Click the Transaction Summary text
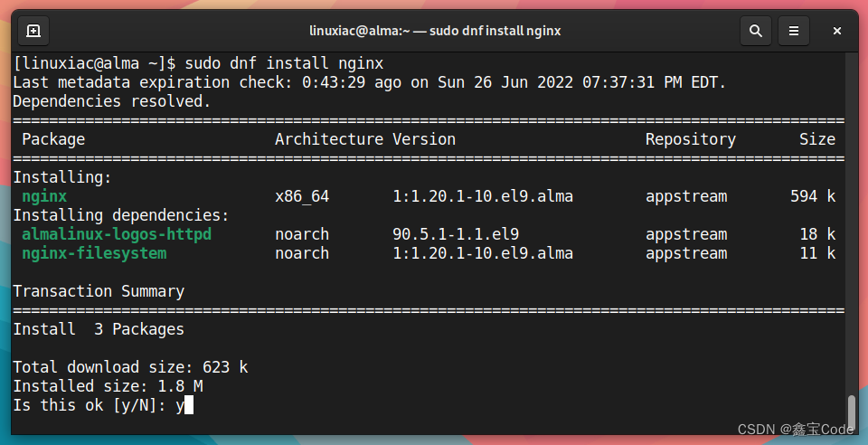 [99, 291]
